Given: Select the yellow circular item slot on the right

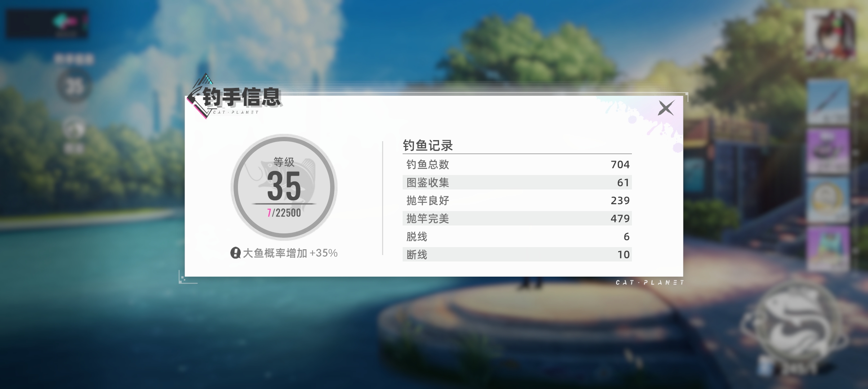Looking at the screenshot, I should pyautogui.click(x=828, y=200).
